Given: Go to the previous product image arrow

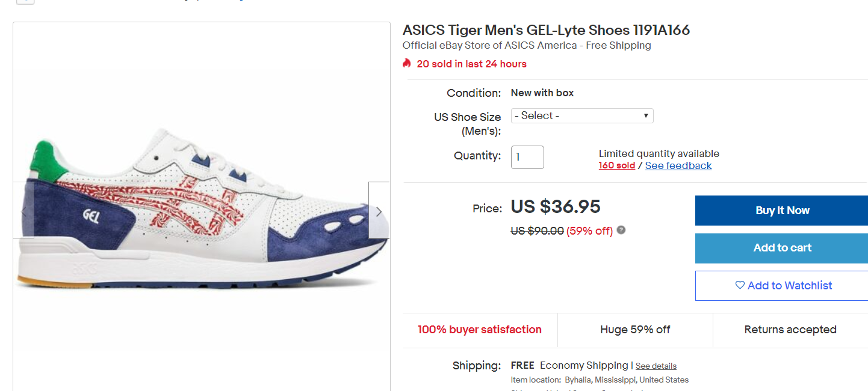Looking at the screenshot, I should [x=24, y=211].
